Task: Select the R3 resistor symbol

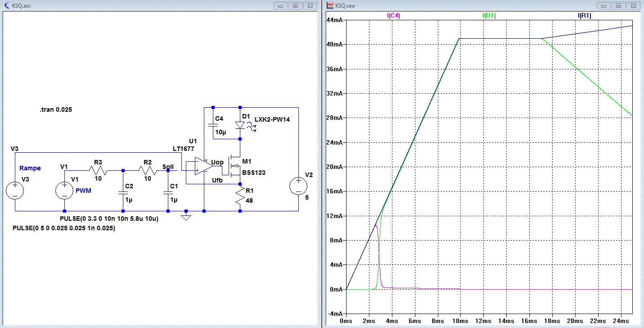Action: click(x=98, y=171)
